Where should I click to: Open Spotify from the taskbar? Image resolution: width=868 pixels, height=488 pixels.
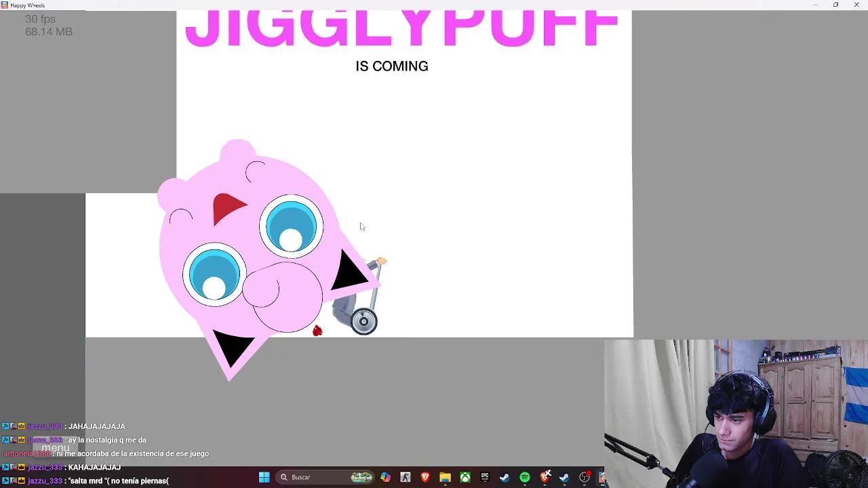[x=525, y=477]
